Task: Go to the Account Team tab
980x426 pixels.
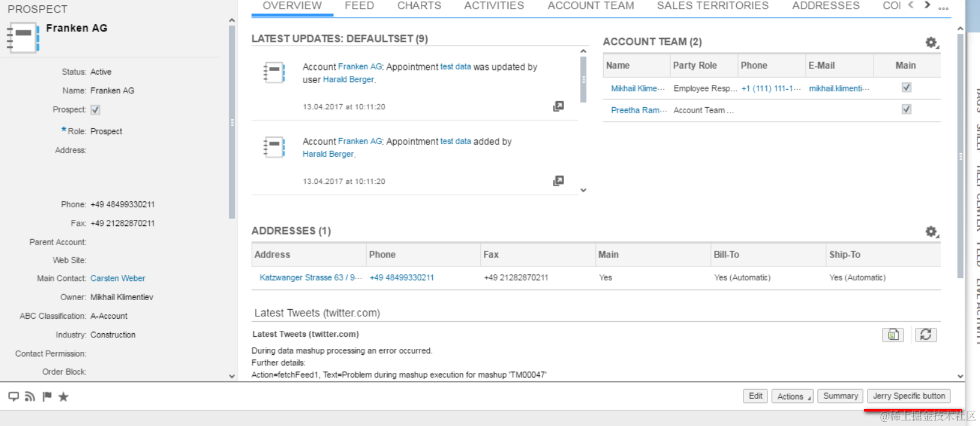Action: [591, 5]
